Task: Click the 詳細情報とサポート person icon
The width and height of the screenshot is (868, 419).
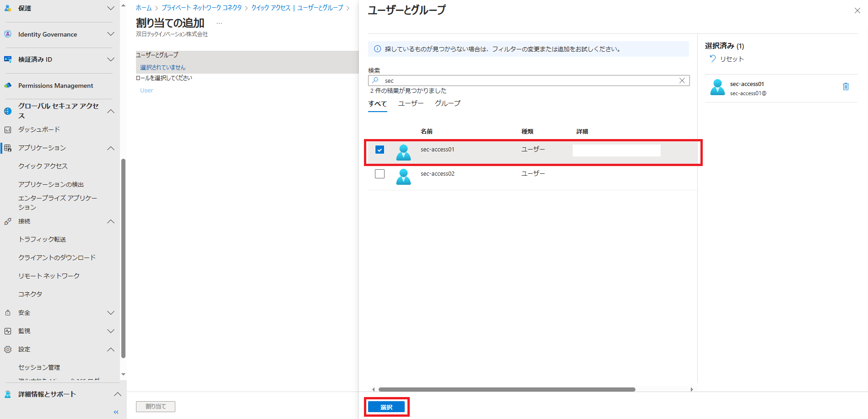Action: click(x=8, y=394)
